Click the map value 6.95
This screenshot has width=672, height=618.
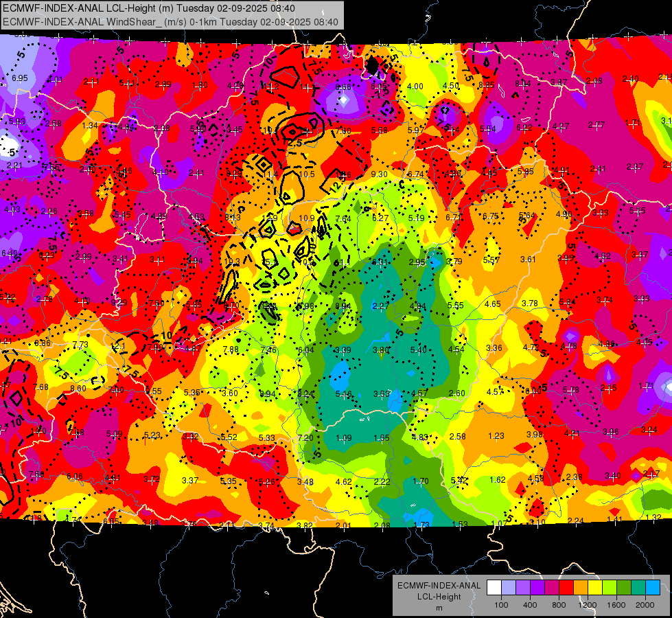pyautogui.click(x=20, y=78)
